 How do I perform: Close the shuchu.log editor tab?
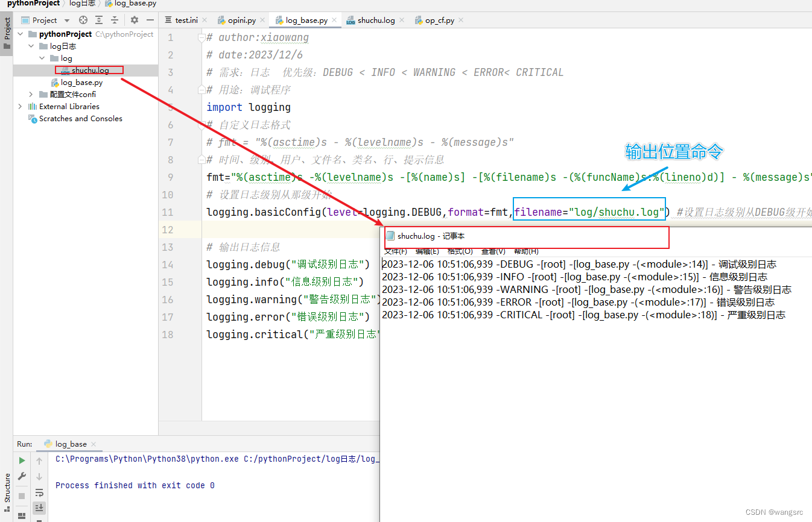pos(401,20)
